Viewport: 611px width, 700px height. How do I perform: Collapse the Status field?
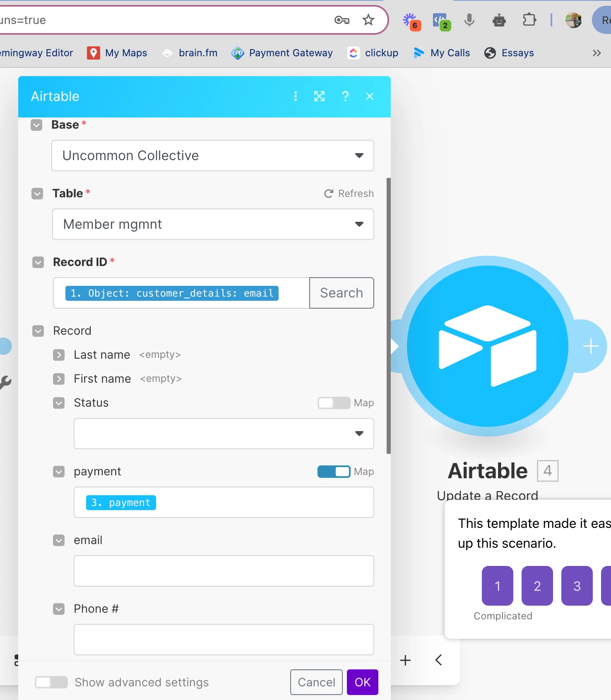(x=59, y=403)
